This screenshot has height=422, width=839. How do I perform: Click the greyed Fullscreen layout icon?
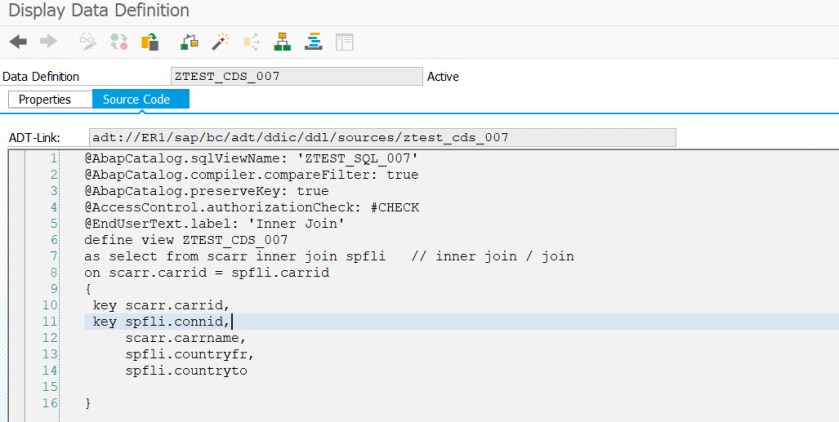[x=344, y=42]
